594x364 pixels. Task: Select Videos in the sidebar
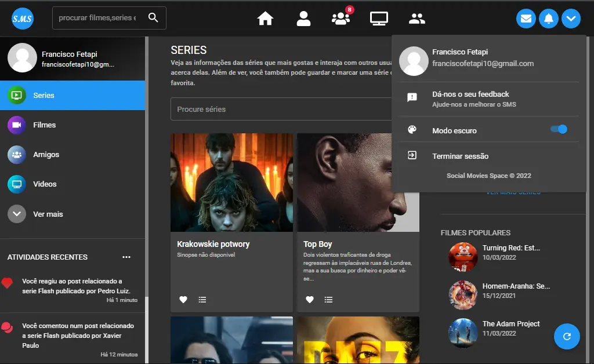click(x=73, y=184)
